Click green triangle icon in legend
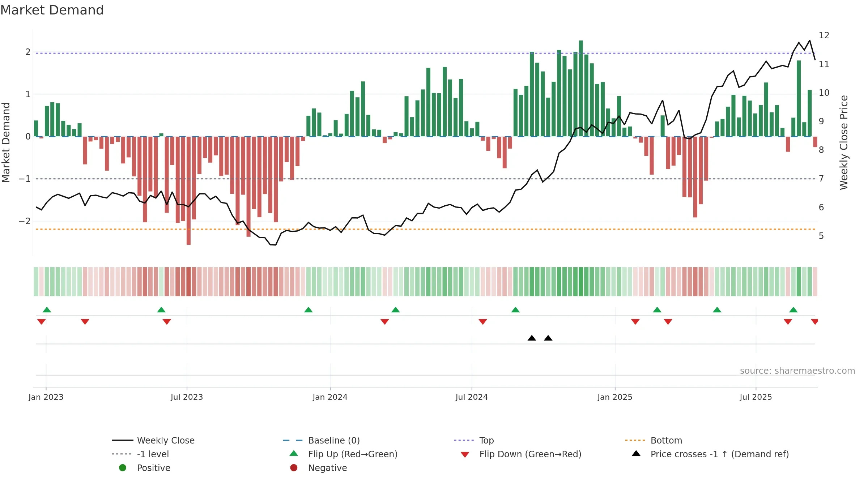Image resolution: width=868 pixels, height=488 pixels. click(294, 453)
